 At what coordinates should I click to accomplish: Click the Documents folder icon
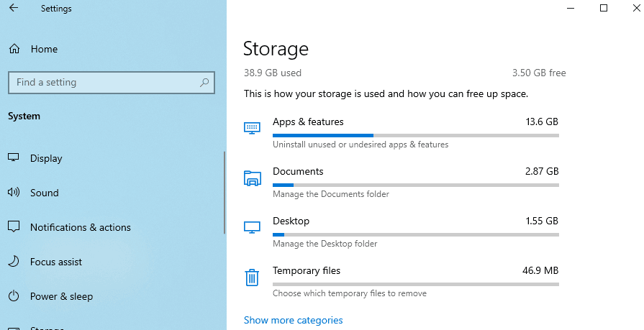pos(252,178)
